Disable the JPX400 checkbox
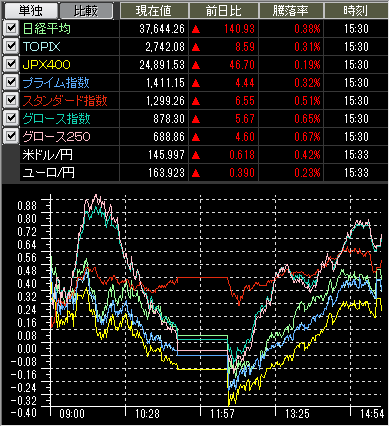This screenshot has width=390, height=427. coord(11,64)
